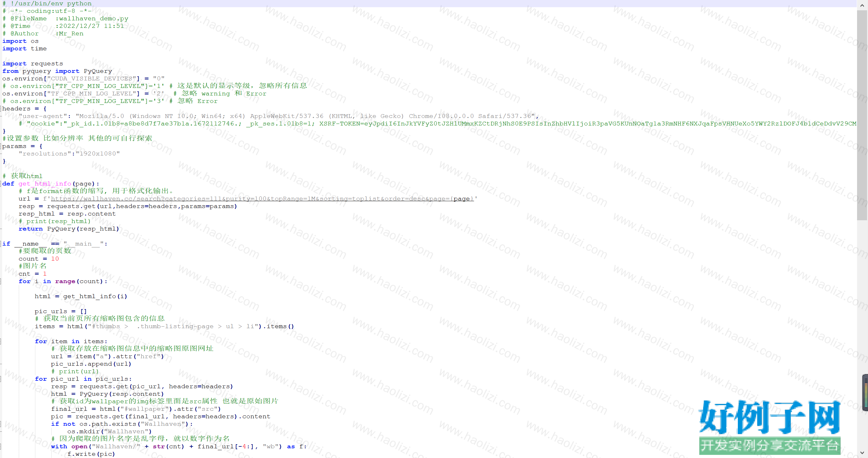868x458 pixels.
Task: Click the '@Author :Mr_Ren' comment
Action: point(43,34)
